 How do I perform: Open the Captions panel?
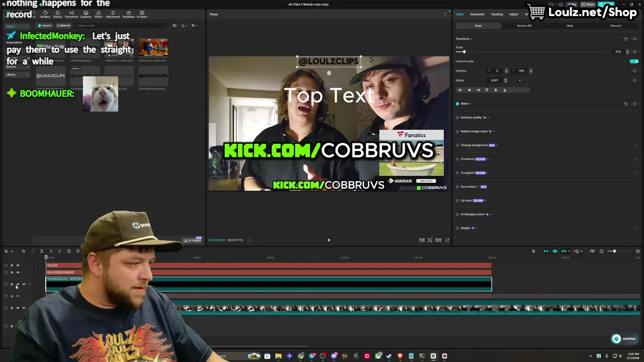point(86,14)
